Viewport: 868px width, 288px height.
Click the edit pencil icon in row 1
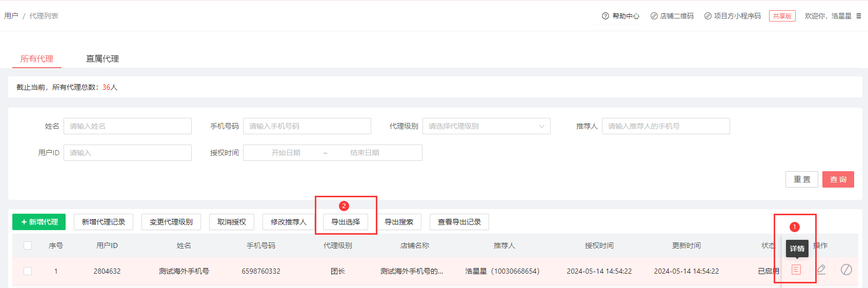(821, 270)
